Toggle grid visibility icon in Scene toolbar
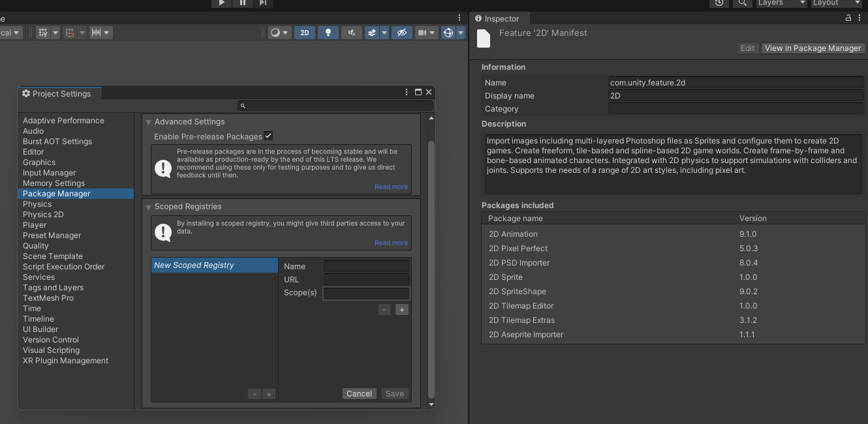Viewport: 868px width, 424px height. pos(43,33)
